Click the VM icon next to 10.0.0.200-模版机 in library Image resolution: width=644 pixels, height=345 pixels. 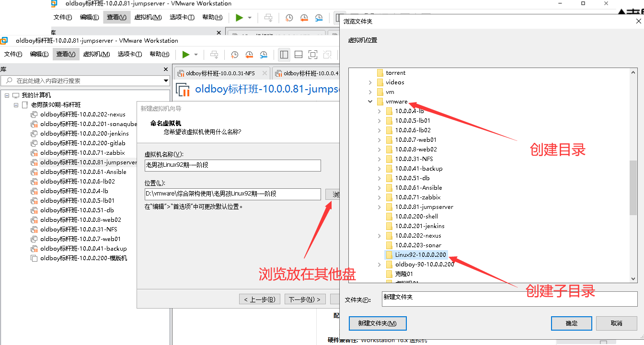coord(34,258)
